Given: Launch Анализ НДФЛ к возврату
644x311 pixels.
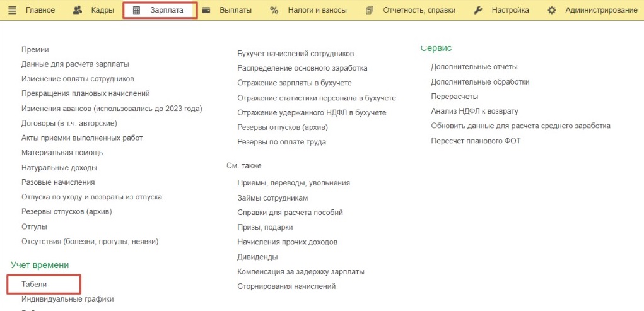Looking at the screenshot, I should point(474,111).
